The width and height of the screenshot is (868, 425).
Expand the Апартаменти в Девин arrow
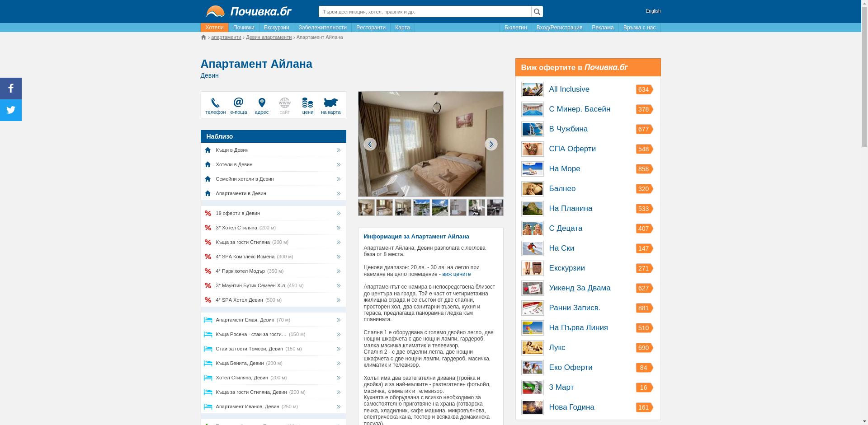click(x=338, y=193)
